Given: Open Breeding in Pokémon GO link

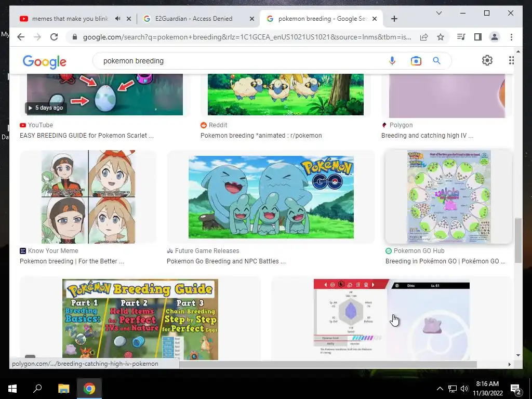Looking at the screenshot, I should pos(445,261).
